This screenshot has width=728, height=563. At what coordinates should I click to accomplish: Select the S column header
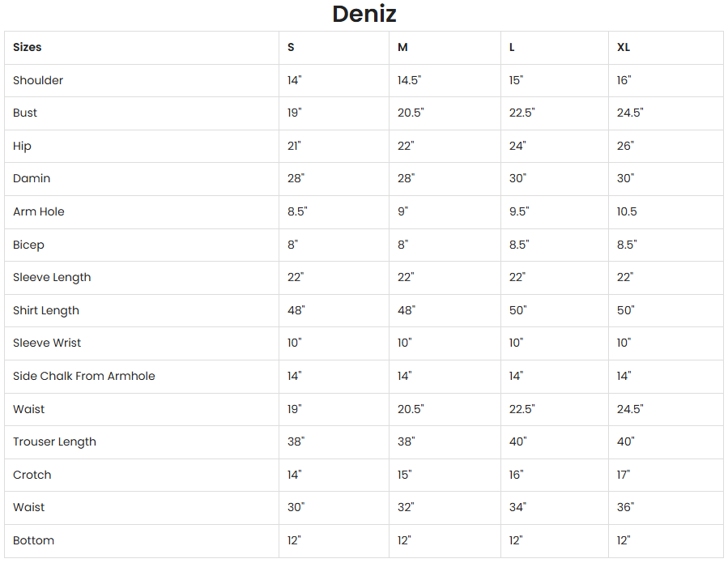(291, 47)
